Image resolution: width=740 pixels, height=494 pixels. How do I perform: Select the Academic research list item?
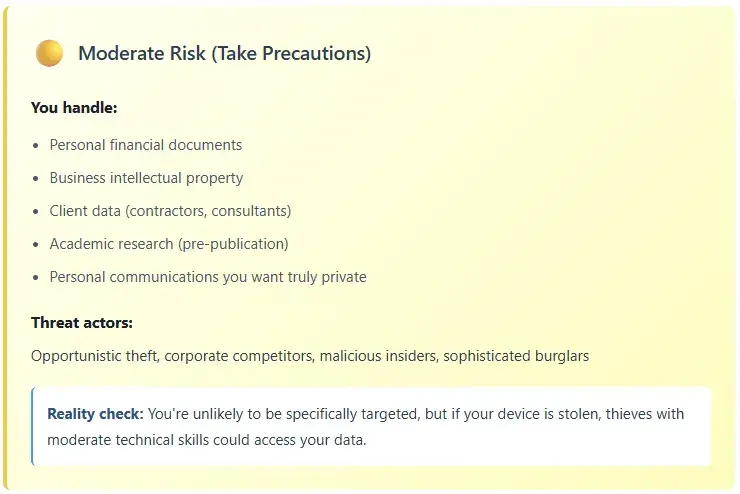[x=169, y=244]
